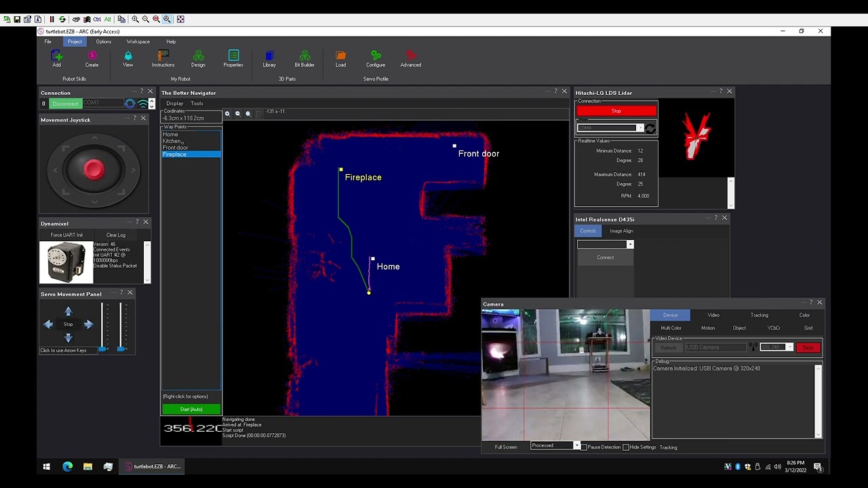
Task: Open Navigator Tools menu
Action: (197, 103)
